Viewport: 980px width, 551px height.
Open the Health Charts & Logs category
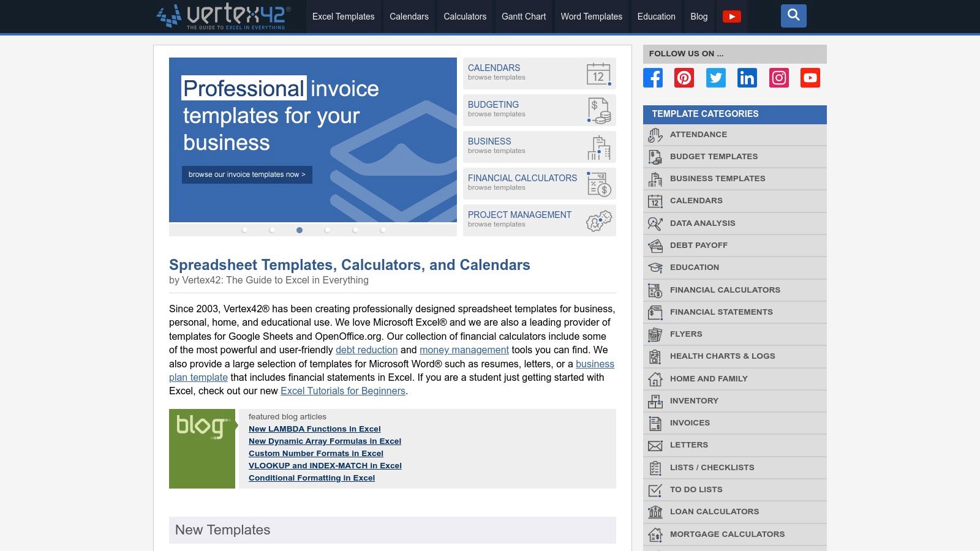click(x=735, y=356)
